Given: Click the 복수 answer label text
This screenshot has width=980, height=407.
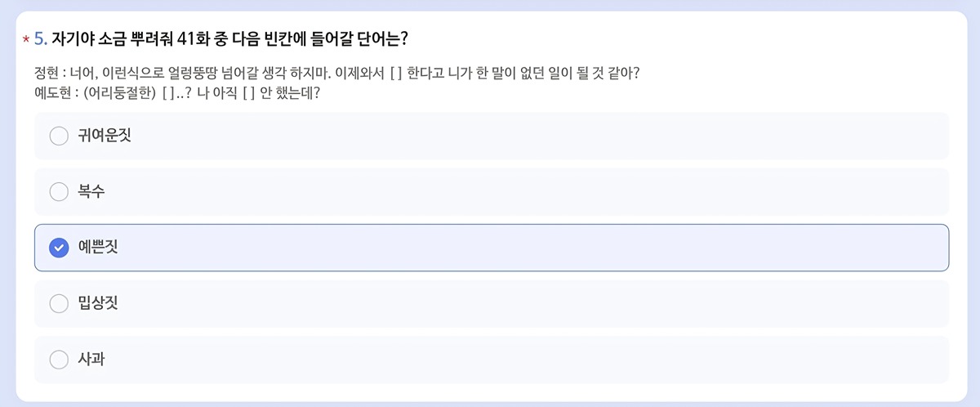Looking at the screenshot, I should click(91, 192).
